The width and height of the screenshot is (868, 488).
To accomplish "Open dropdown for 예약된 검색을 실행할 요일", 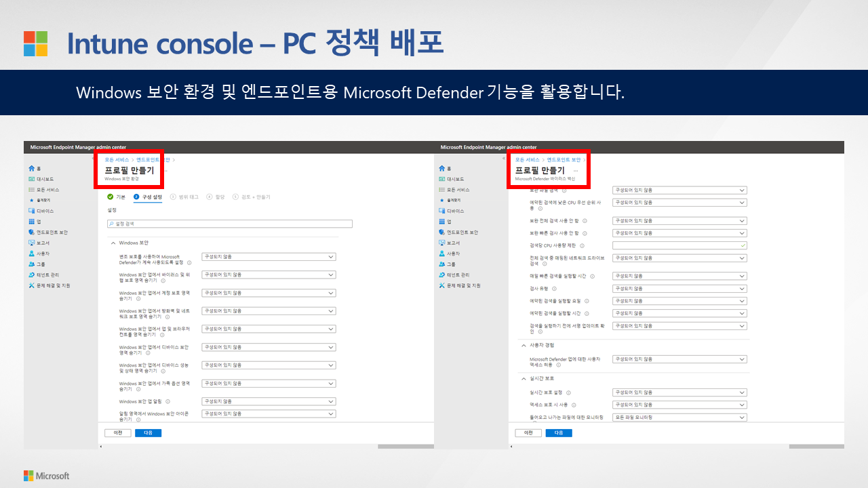I will point(679,301).
